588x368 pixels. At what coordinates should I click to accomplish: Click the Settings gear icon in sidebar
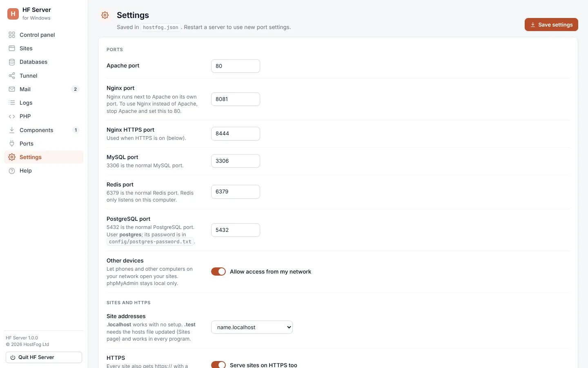(12, 157)
